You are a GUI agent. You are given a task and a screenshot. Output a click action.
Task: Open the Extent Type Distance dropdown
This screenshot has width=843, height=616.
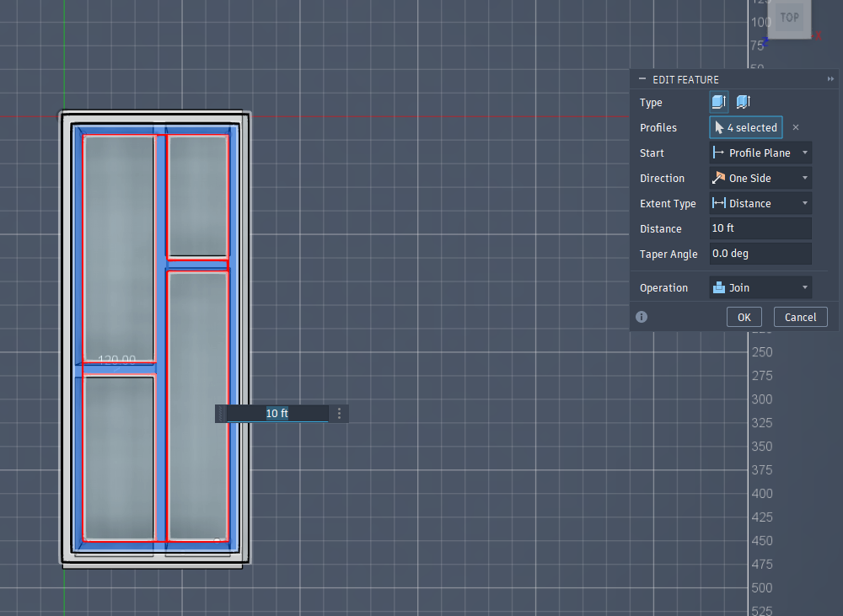pos(760,203)
